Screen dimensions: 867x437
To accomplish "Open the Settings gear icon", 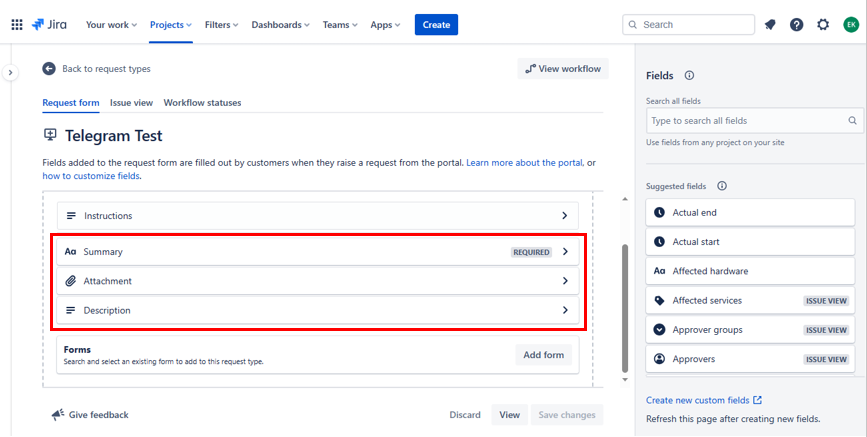I will tap(823, 24).
